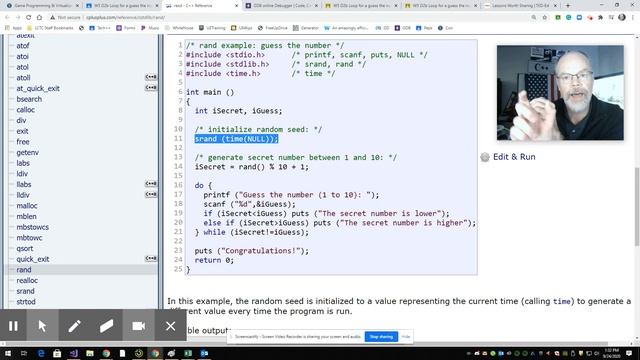
Task: Select labs in the reference sidebar
Action: tap(23, 163)
